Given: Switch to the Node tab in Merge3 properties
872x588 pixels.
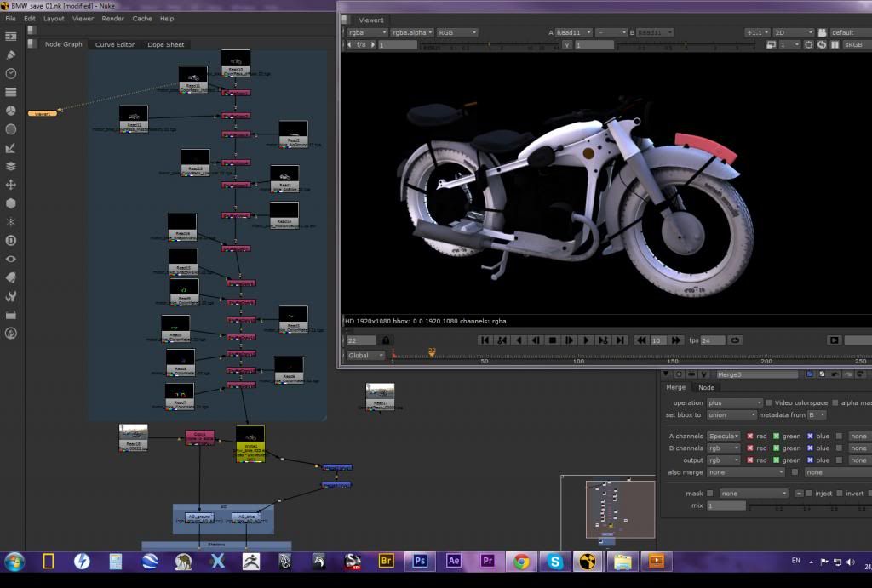Looking at the screenshot, I should click(x=706, y=387).
